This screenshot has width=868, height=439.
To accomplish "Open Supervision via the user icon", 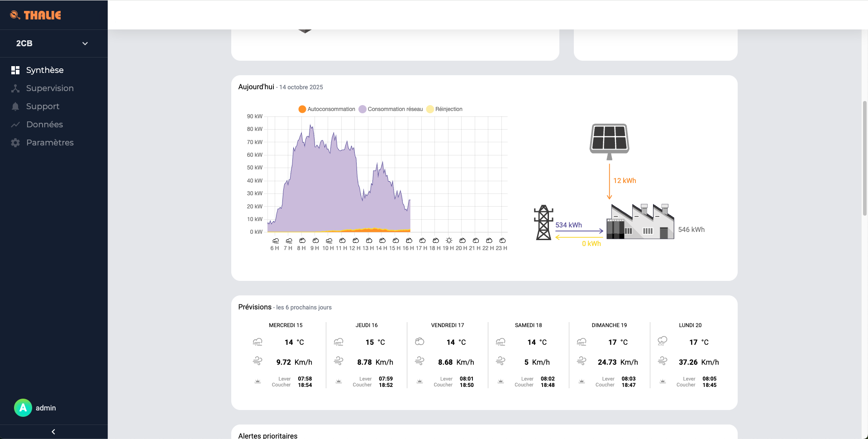I will (x=15, y=88).
